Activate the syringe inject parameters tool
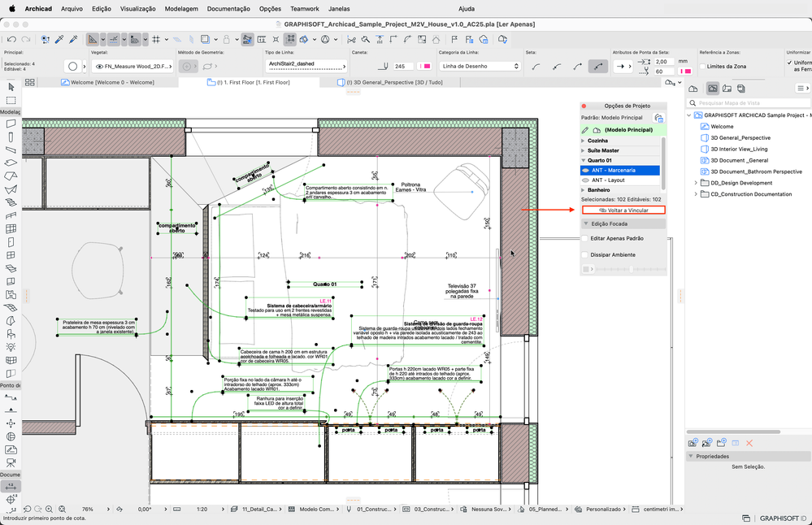The width and height of the screenshot is (812, 525). (x=73, y=39)
